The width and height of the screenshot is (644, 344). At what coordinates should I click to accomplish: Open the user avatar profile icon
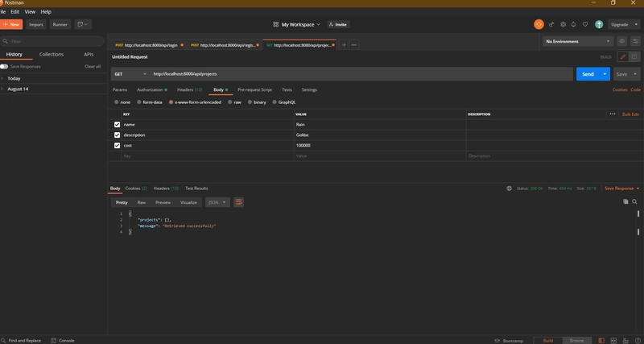click(x=599, y=25)
